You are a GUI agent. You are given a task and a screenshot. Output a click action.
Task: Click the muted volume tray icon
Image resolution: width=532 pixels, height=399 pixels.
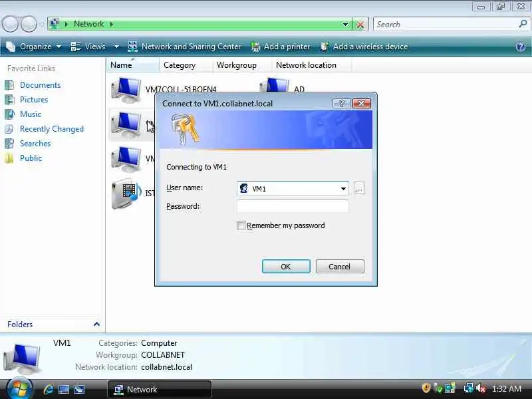(481, 388)
